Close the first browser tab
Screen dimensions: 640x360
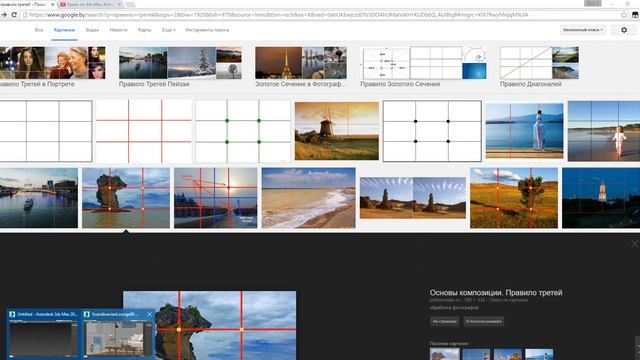click(x=52, y=4)
